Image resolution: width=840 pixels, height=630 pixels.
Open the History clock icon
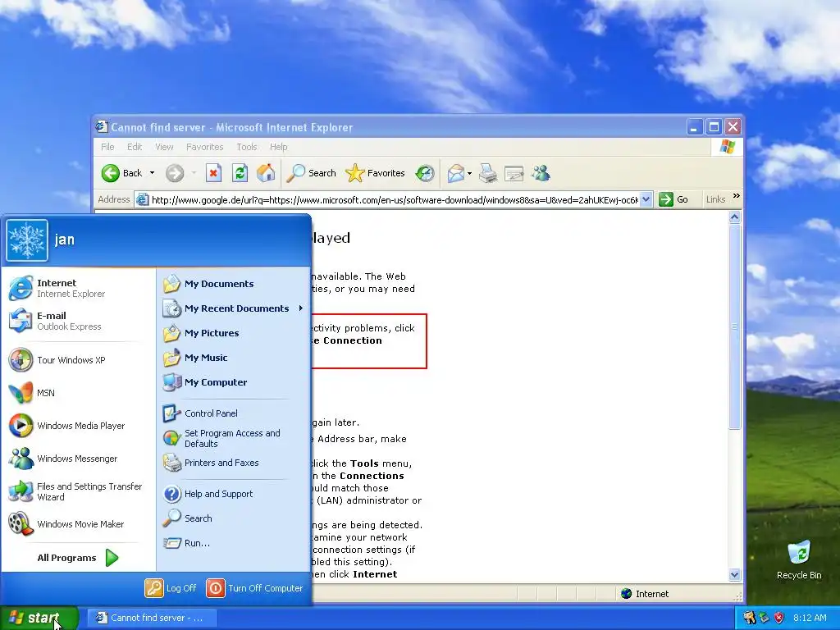(x=426, y=173)
